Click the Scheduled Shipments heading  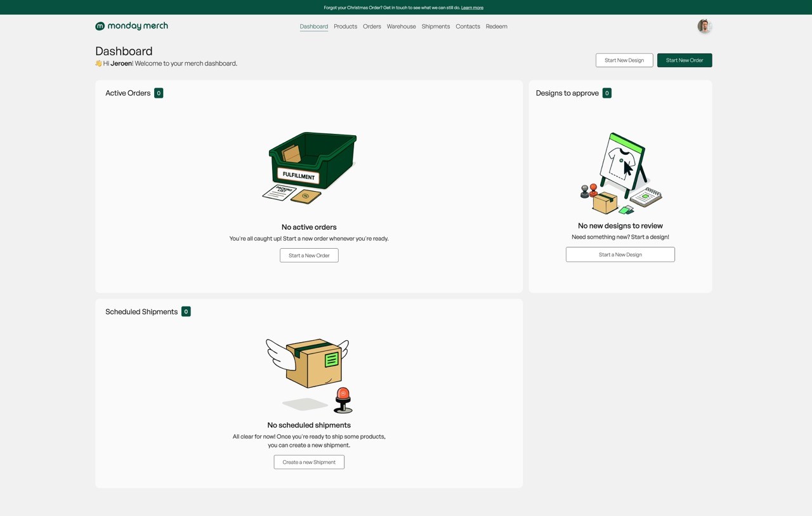141,312
